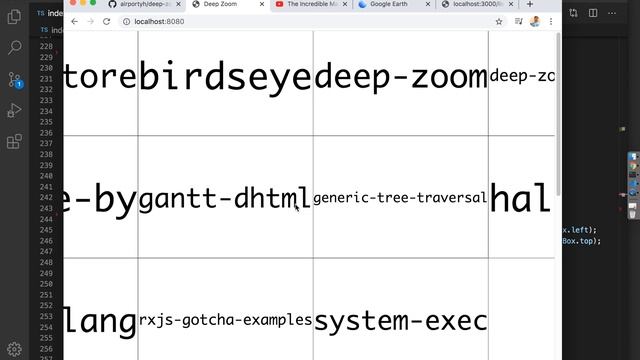640x360 pixels.
Task: Close the Google Earth tab
Action: click(428, 4)
